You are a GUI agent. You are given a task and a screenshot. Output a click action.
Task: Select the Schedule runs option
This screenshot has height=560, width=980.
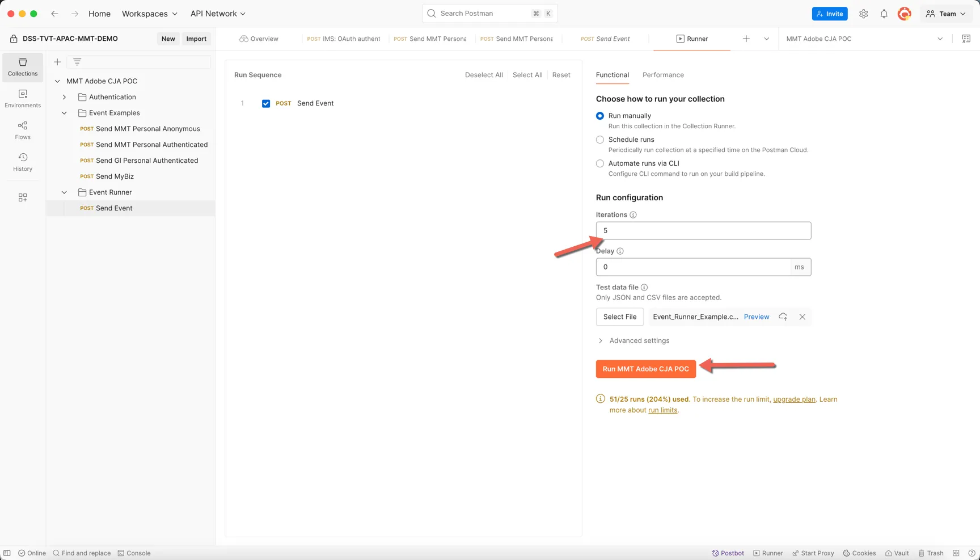pyautogui.click(x=600, y=140)
